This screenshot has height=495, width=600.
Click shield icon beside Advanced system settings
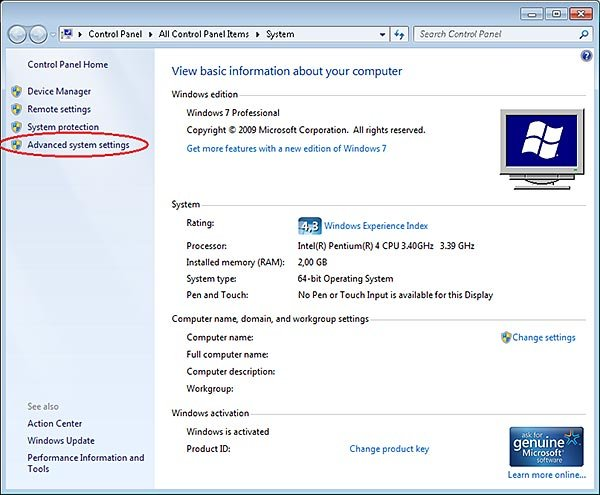pyautogui.click(x=16, y=145)
